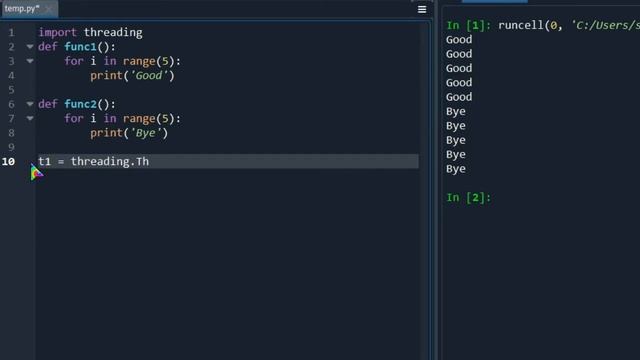The height and width of the screenshot is (360, 640).
Task: Click the 'def func2():' text
Action: tap(77, 104)
